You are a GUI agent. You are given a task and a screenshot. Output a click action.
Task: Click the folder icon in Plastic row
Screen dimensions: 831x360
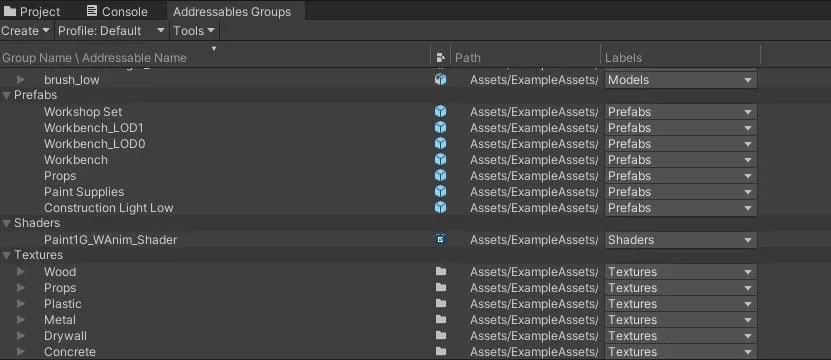click(x=440, y=303)
